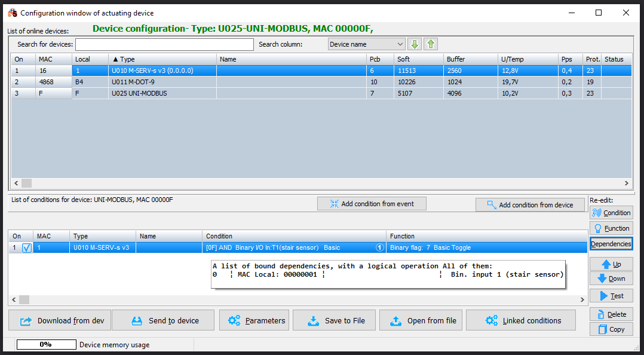
Task: Click the green down arrow search button
Action: [415, 44]
